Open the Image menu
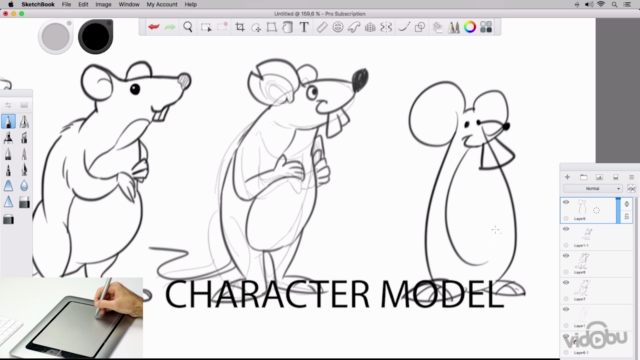The image size is (640, 360). [x=103, y=4]
